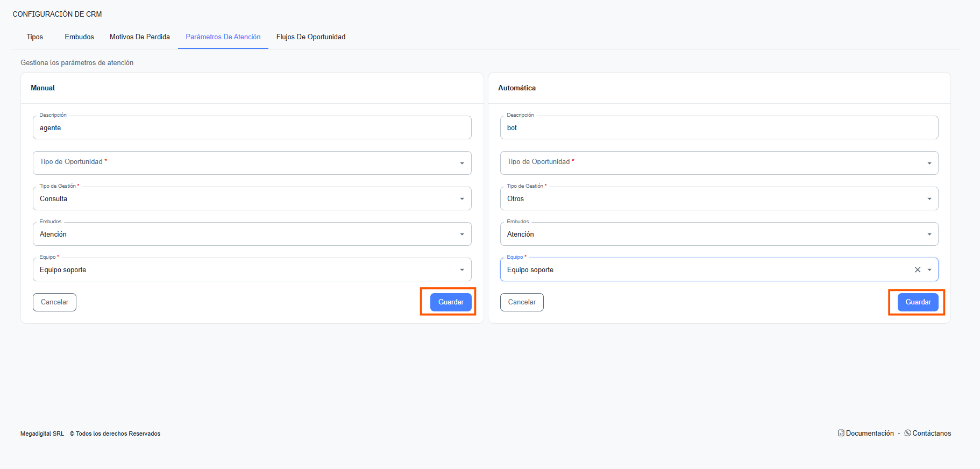
Task: Save the Manual attention parameters
Action: [451, 302]
